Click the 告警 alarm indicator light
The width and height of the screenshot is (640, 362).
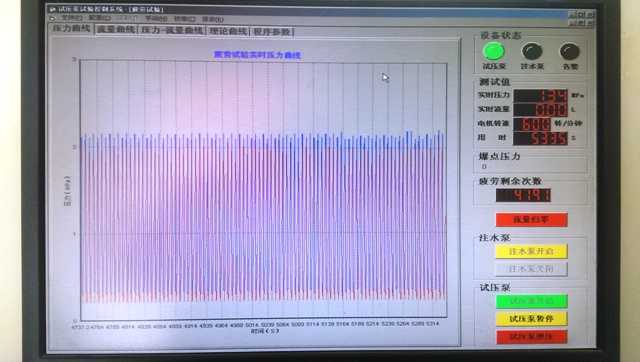tap(570, 51)
